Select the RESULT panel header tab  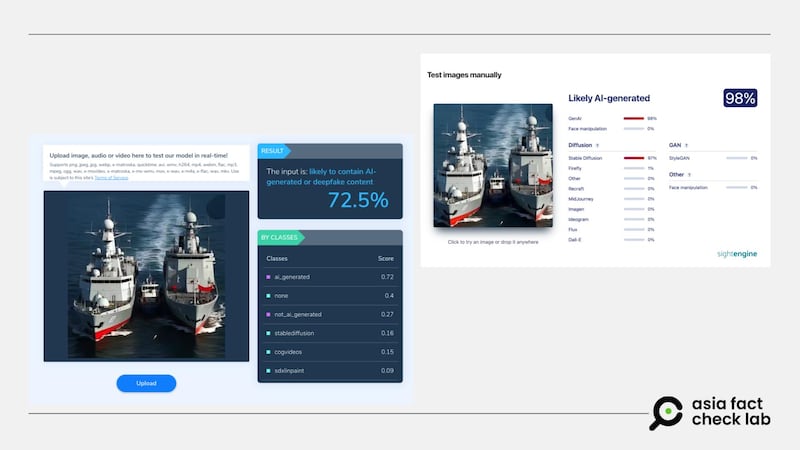276,150
